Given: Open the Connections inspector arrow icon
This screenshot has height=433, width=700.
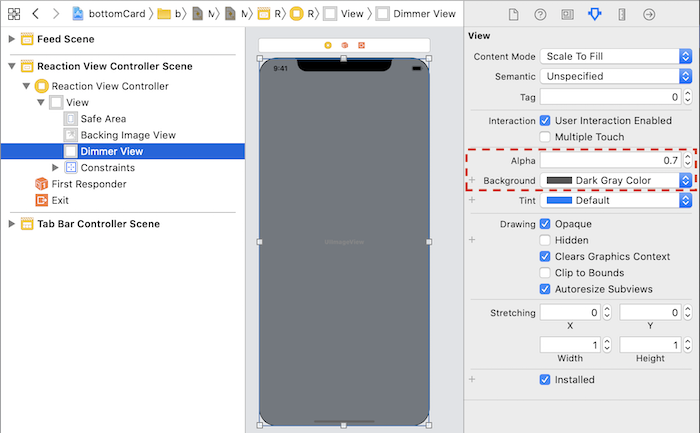Looking at the screenshot, I should click(649, 14).
